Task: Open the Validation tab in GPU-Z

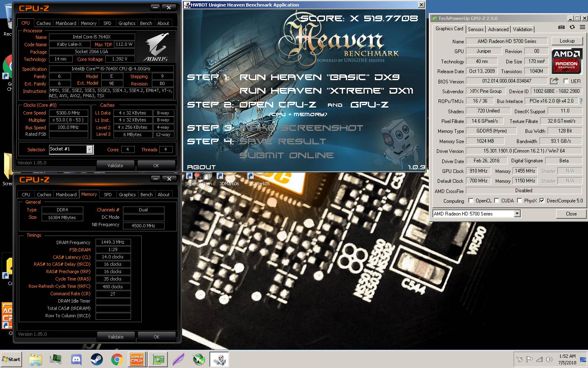Action: click(x=523, y=29)
